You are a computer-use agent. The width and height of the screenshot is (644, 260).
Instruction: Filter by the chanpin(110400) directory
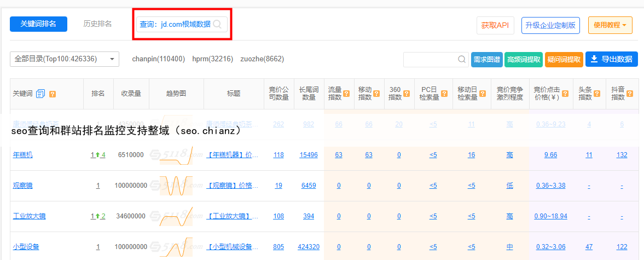[x=158, y=59]
